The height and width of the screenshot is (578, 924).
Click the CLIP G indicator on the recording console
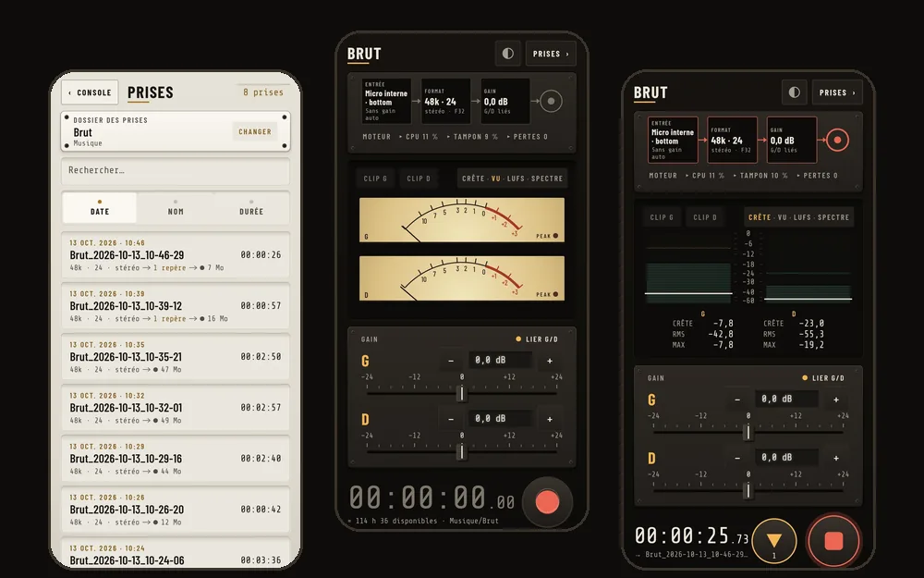click(x=662, y=217)
